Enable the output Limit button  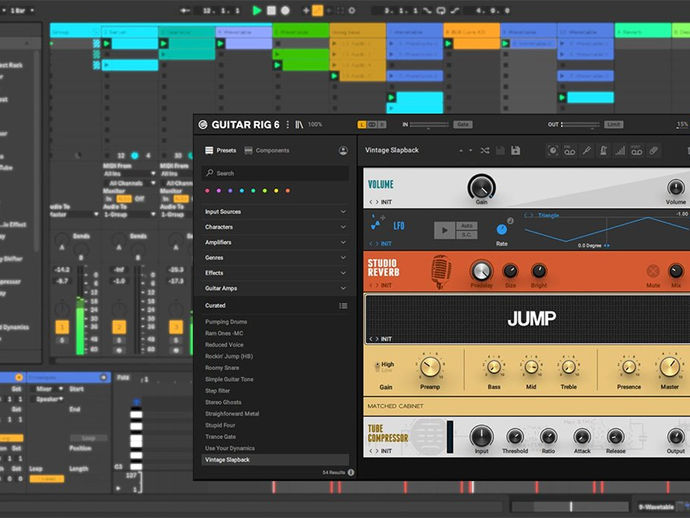coord(613,125)
